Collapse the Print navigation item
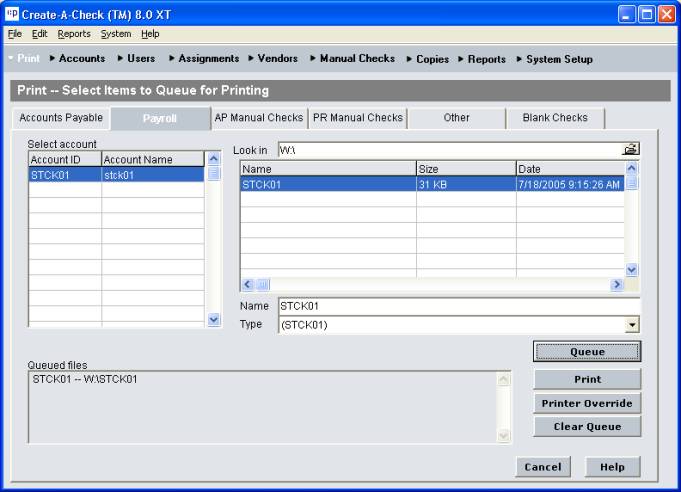Screen dimensions: 681x492 pos(24,58)
